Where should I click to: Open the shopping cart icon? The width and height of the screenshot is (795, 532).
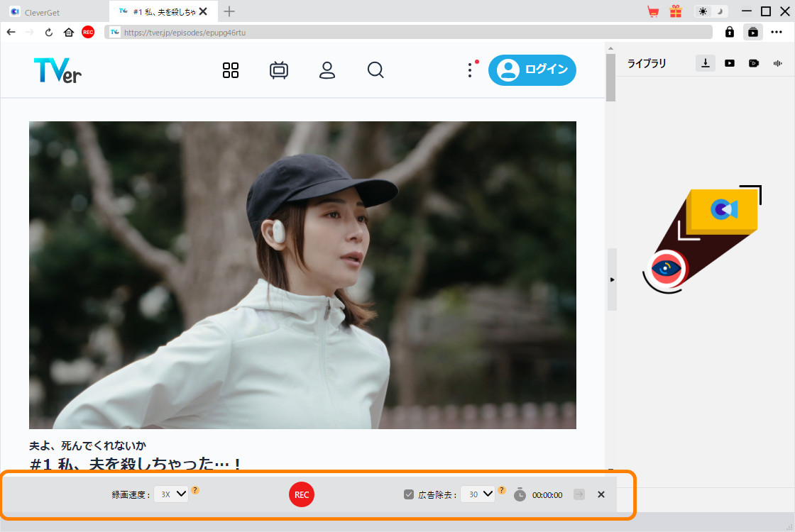pos(653,11)
